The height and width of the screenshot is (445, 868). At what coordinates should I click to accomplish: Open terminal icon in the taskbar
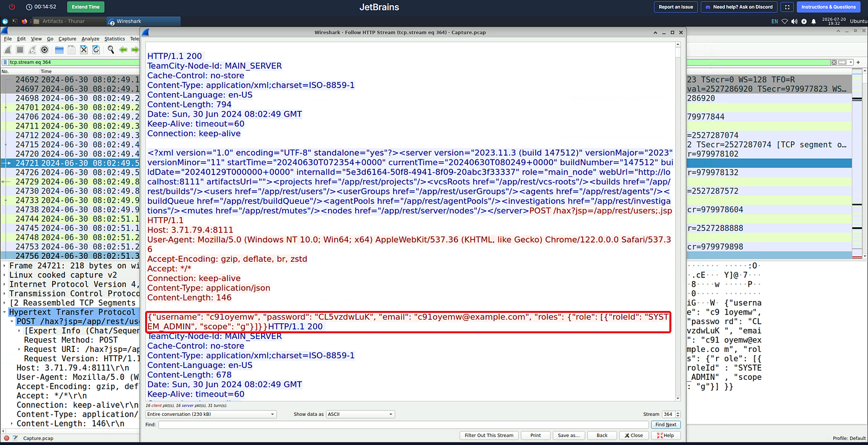tap(15, 21)
